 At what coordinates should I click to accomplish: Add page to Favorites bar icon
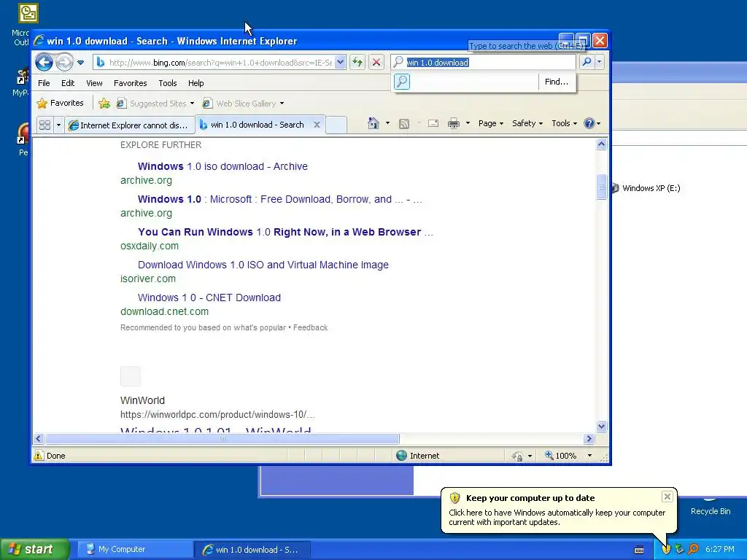104,104
